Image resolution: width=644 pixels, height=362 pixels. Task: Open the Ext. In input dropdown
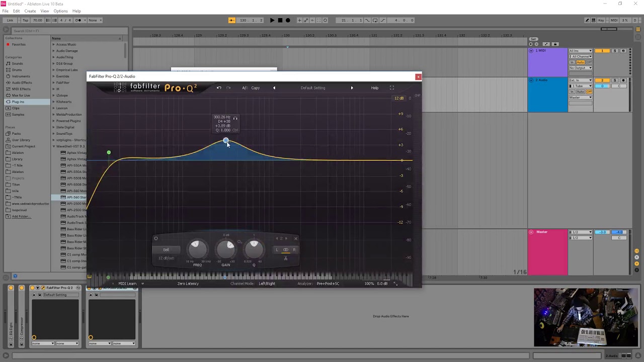click(x=580, y=80)
